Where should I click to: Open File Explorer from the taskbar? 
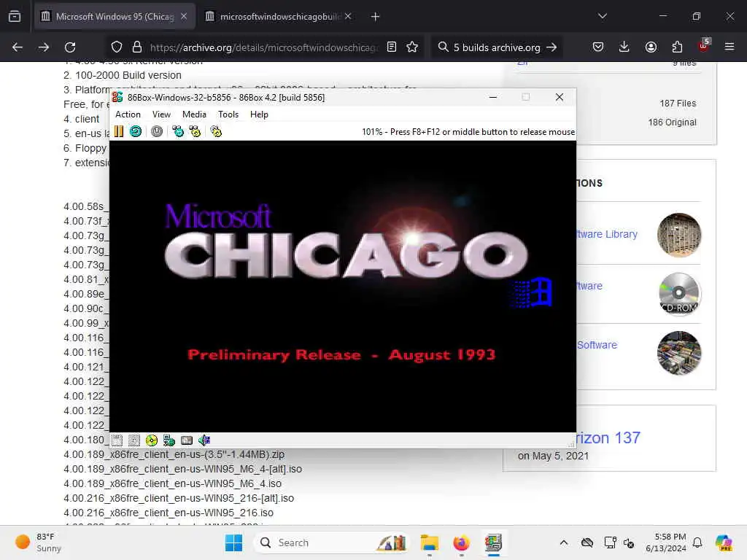pyautogui.click(x=429, y=542)
